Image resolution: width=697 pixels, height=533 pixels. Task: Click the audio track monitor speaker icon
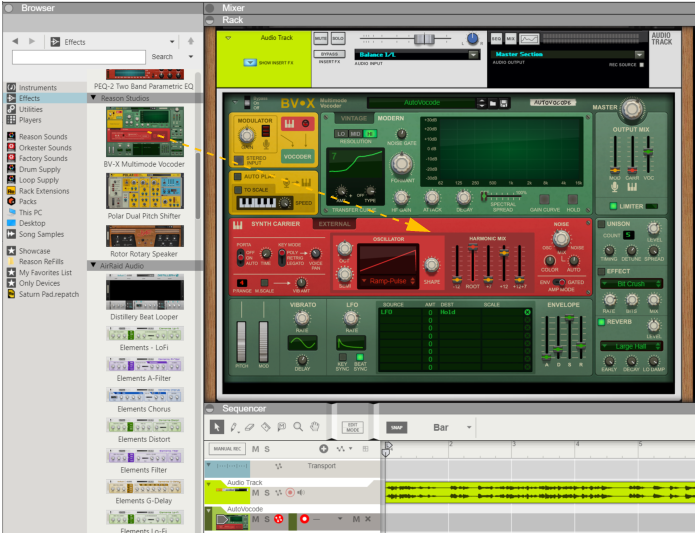click(301, 492)
